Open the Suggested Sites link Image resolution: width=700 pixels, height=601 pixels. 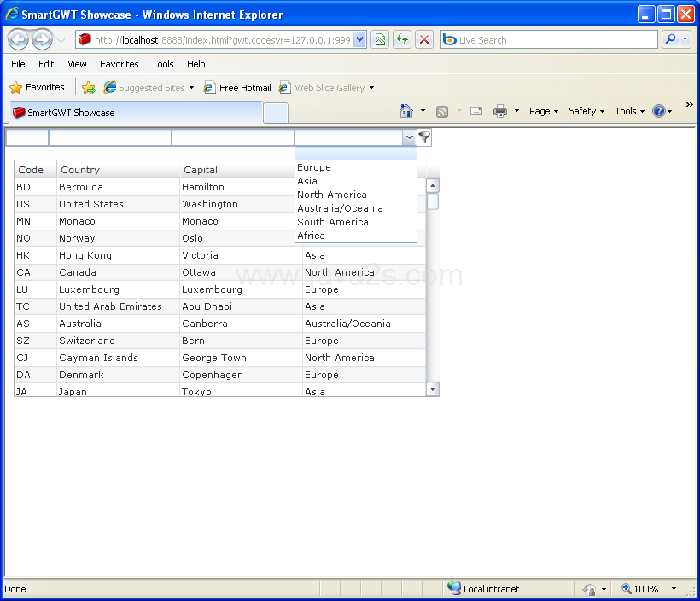point(149,88)
